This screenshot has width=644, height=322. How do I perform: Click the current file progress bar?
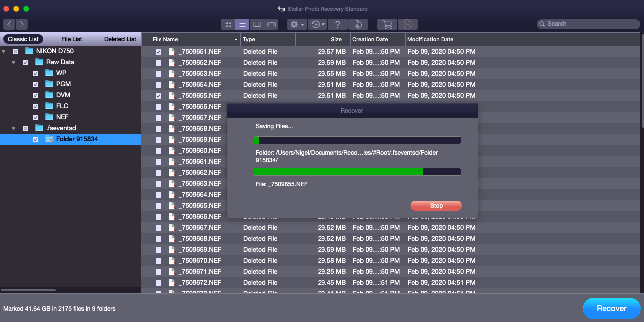(357, 172)
